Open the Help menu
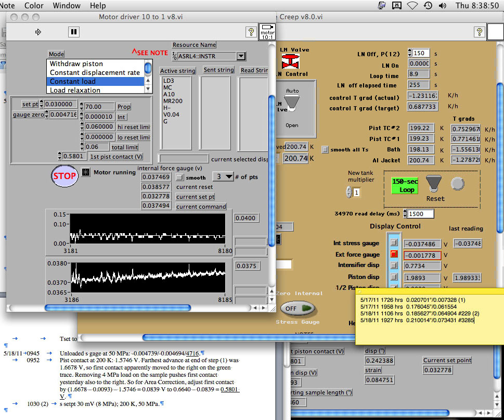The image size is (504, 420). tap(97, 6)
